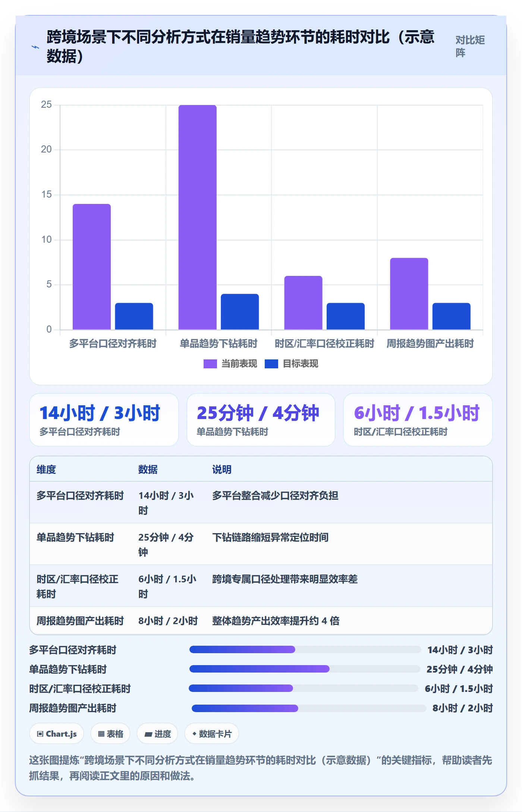This screenshot has height=812, width=522.
Task: Select the 表格 tag
Action: [110, 734]
